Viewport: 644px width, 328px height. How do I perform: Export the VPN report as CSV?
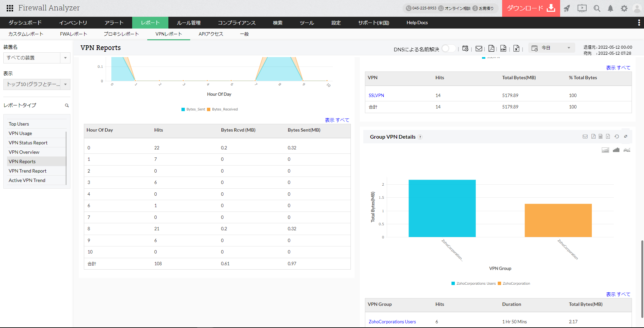503,49
